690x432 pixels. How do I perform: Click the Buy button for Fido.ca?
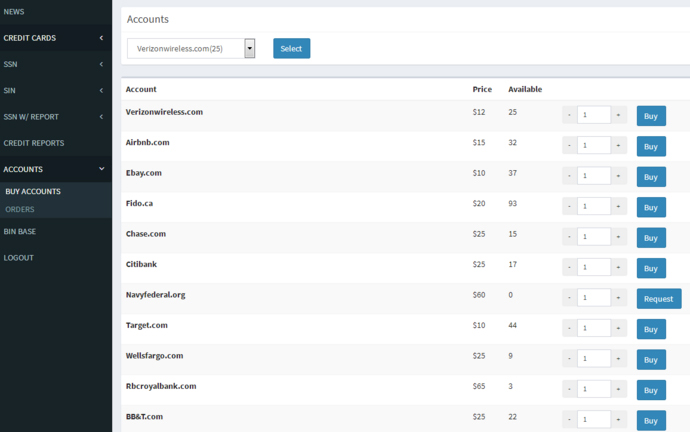tap(651, 207)
